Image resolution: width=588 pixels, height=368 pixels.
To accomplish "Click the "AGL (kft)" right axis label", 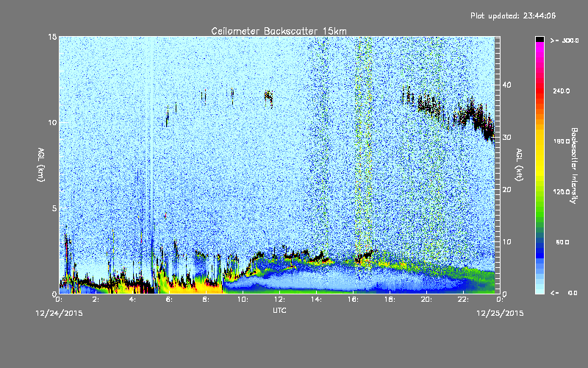I will click(x=520, y=165).
